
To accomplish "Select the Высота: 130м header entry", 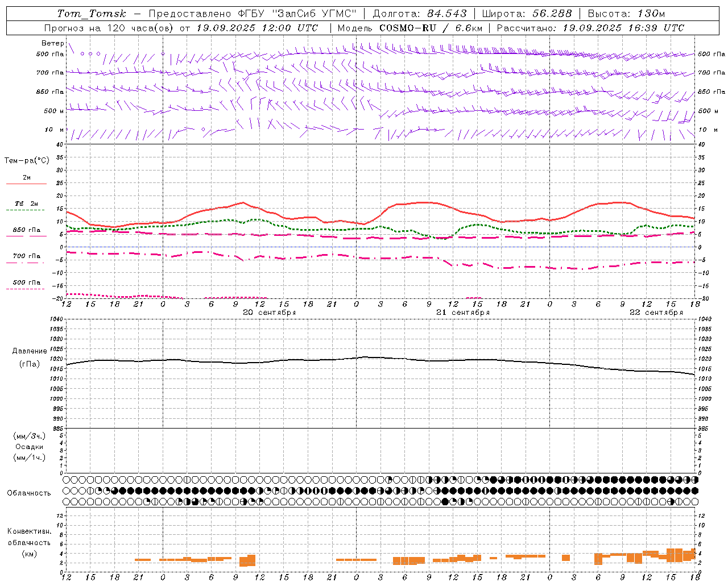I will 626,14.
